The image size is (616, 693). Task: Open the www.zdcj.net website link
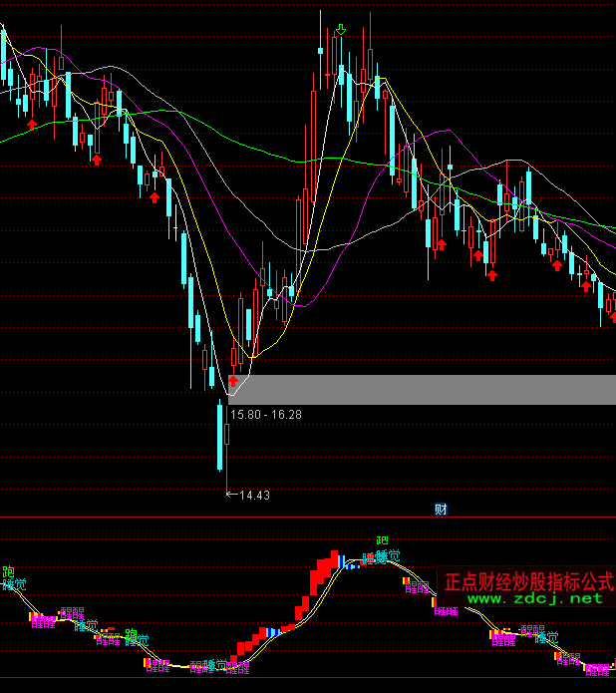535,599
